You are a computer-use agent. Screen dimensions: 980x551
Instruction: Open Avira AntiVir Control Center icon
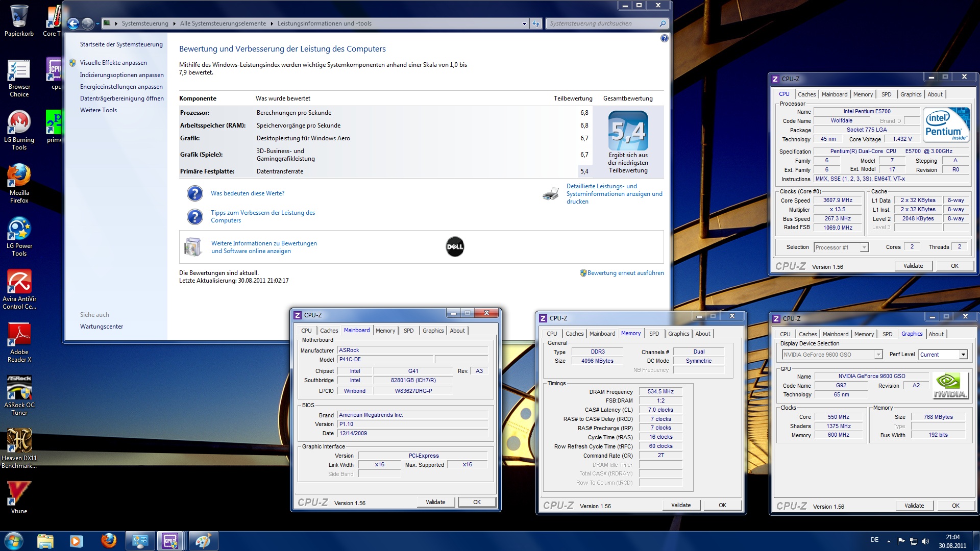[x=19, y=290]
